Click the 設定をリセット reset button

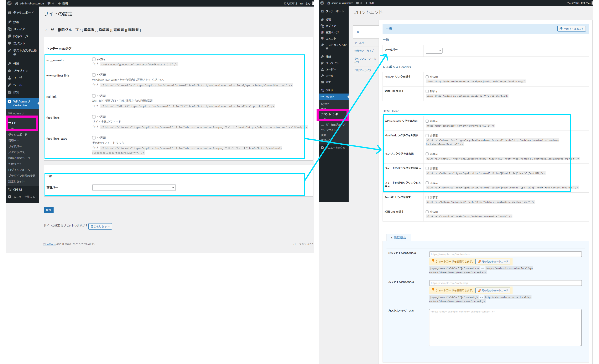100,226
